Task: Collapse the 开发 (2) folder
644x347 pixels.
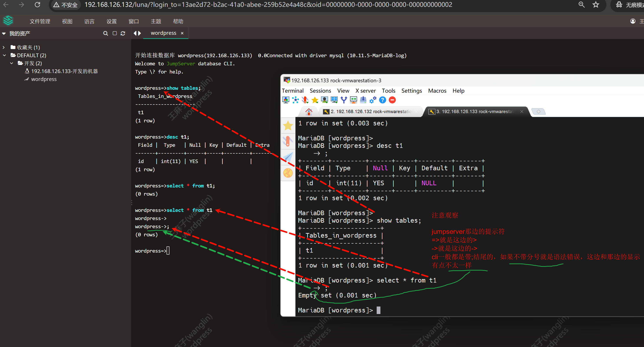Action: pyautogui.click(x=11, y=63)
